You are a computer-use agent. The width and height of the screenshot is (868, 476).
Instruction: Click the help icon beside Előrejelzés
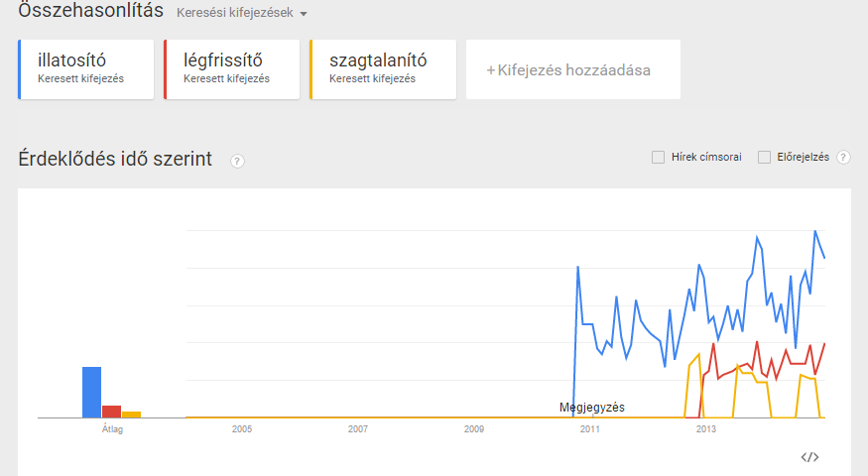[843, 158]
